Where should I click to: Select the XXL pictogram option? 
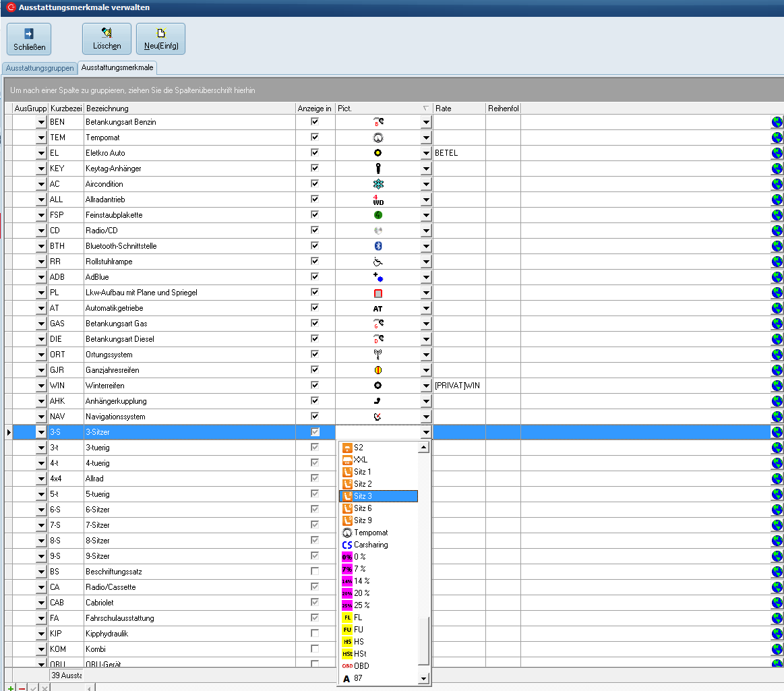361,460
